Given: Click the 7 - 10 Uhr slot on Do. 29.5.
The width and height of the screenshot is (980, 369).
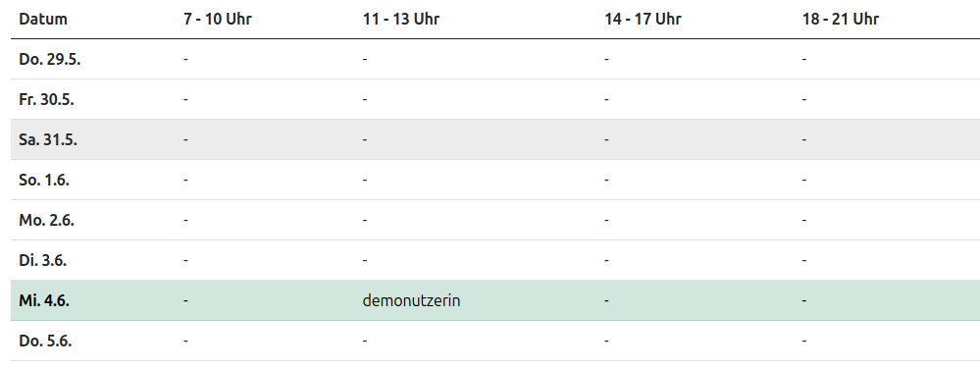Looking at the screenshot, I should pyautogui.click(x=185, y=60).
